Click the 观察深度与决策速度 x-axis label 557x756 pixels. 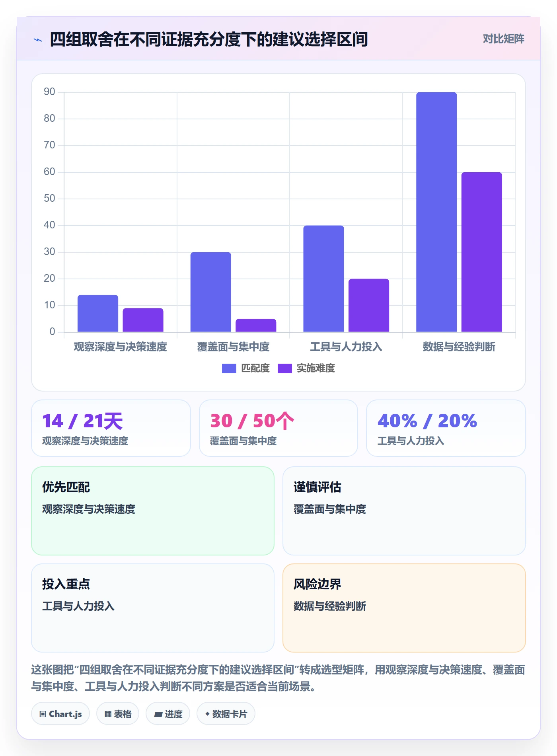[121, 347]
